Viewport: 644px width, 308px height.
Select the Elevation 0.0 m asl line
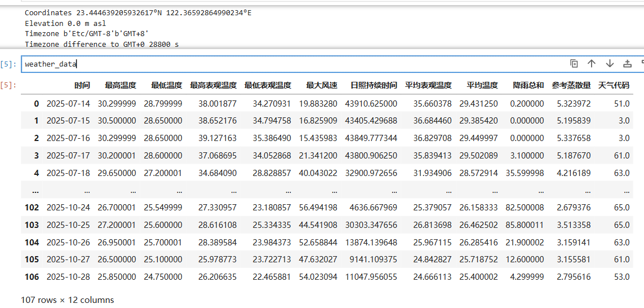click(x=65, y=24)
